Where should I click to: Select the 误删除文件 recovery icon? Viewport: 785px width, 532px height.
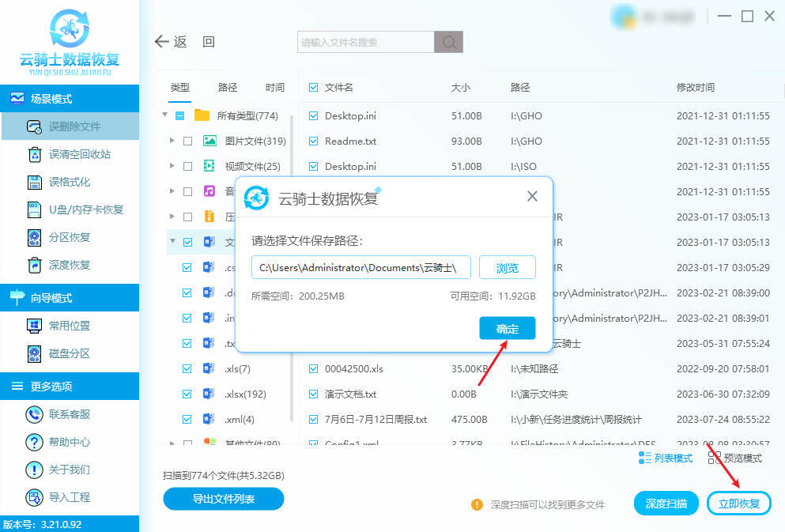point(34,126)
